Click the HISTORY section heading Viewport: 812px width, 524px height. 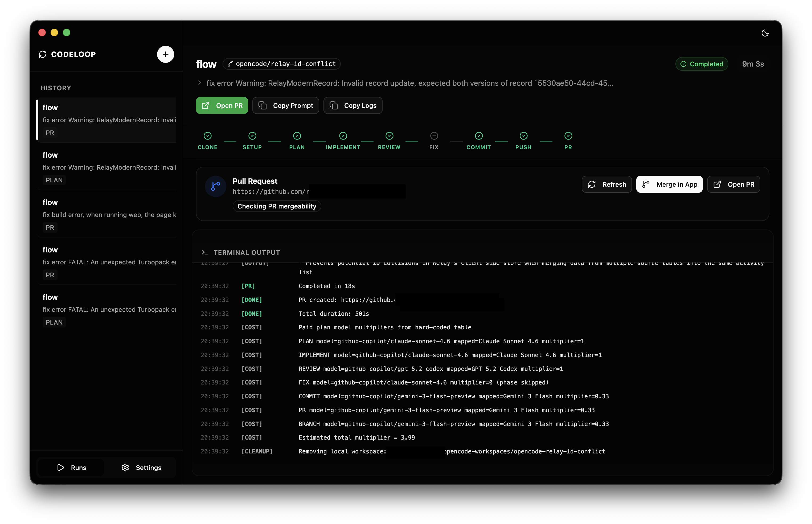click(x=56, y=88)
